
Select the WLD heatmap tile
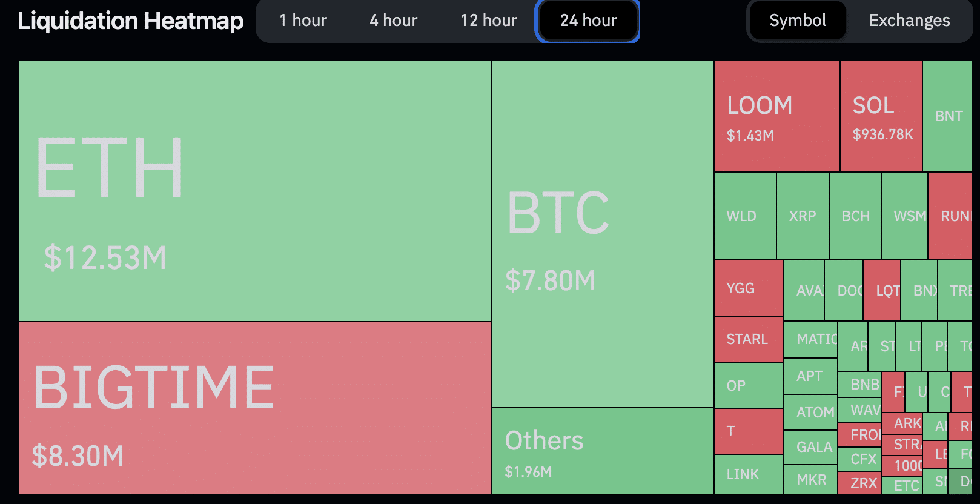(x=745, y=216)
